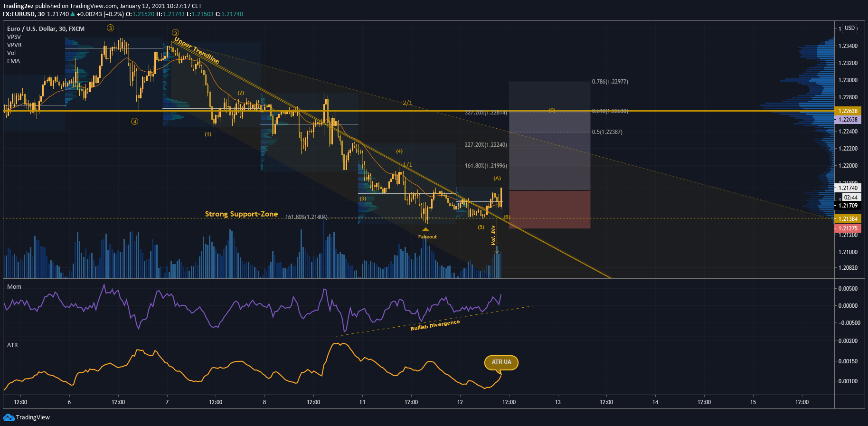The height and width of the screenshot is (426, 868).
Task: Click the (B) wave label
Action: coord(507,218)
